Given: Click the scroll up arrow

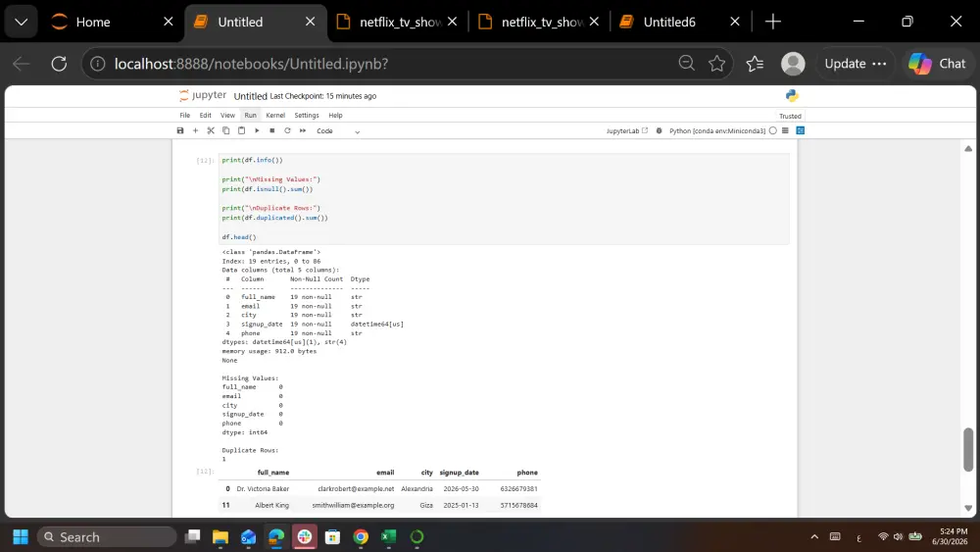Looking at the screenshot, I should coord(968,148).
